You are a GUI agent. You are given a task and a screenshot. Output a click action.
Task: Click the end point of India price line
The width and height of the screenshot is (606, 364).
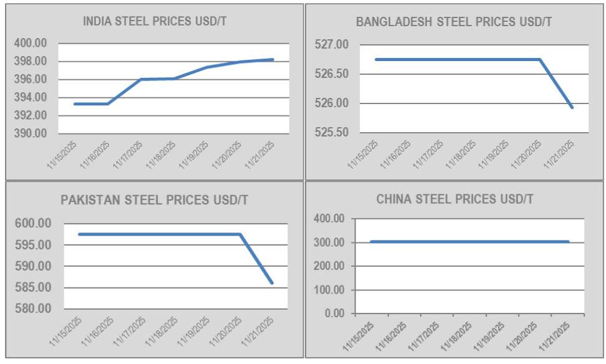point(272,60)
